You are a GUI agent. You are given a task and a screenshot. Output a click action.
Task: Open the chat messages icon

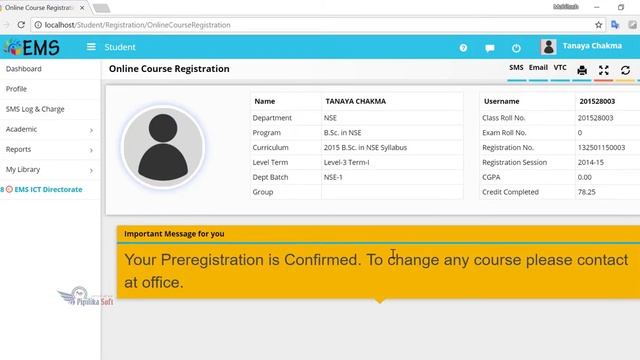click(x=490, y=48)
